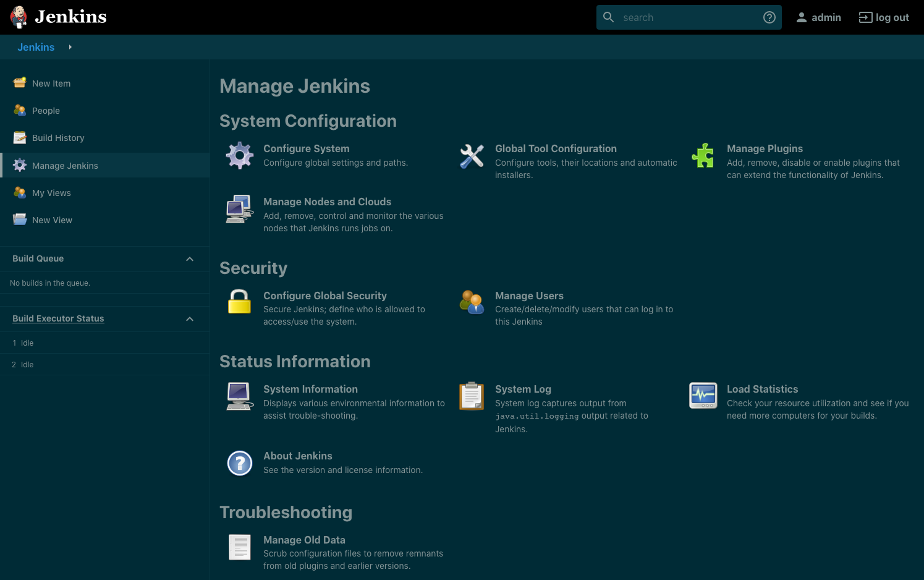Click the Global Tool Configuration tools icon
The image size is (924, 580).
[472, 156]
